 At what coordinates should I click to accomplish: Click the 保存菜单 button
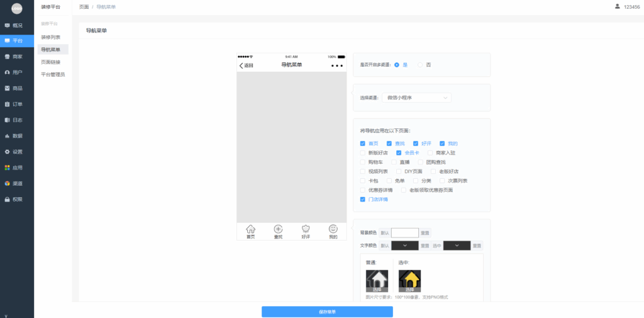tap(327, 312)
